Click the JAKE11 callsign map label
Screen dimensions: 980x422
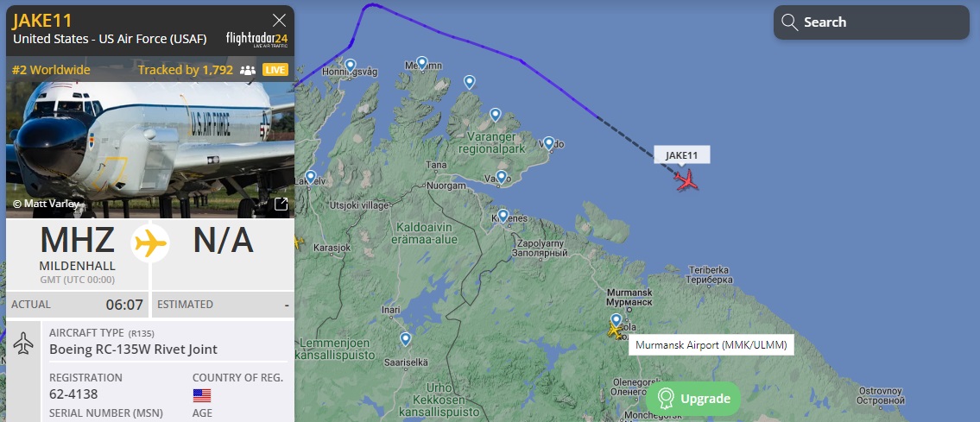682,155
